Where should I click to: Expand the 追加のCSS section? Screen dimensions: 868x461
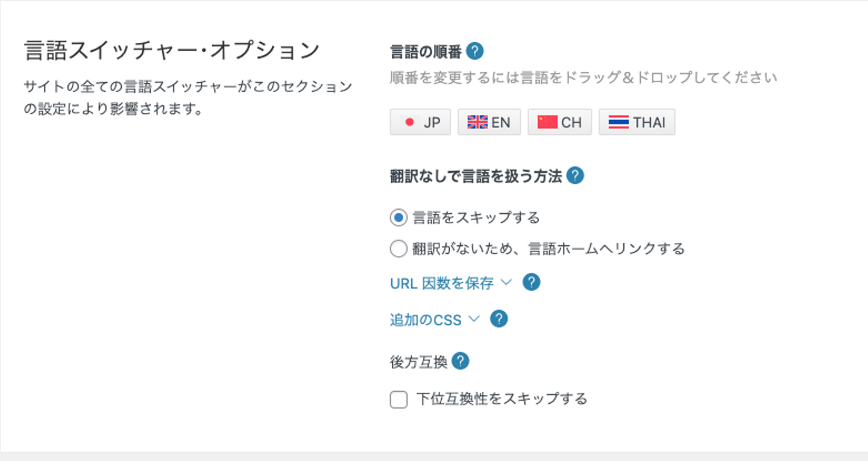[x=435, y=319]
